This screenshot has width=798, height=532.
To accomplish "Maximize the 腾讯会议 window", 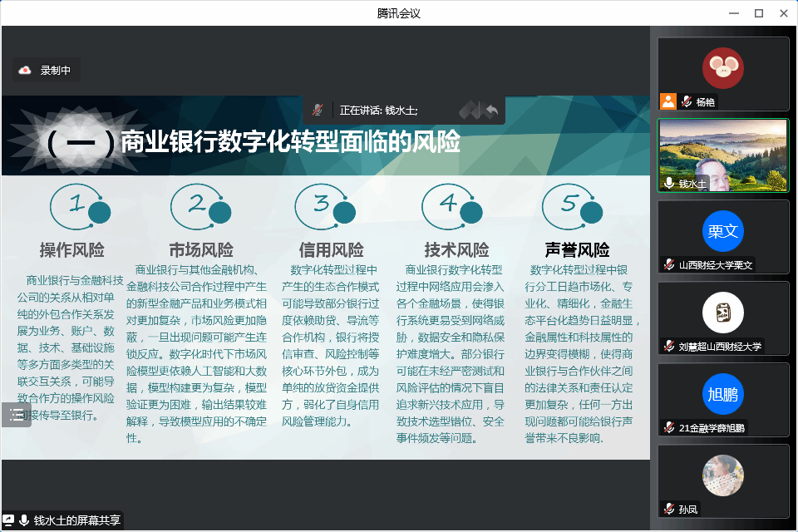I will (758, 12).
